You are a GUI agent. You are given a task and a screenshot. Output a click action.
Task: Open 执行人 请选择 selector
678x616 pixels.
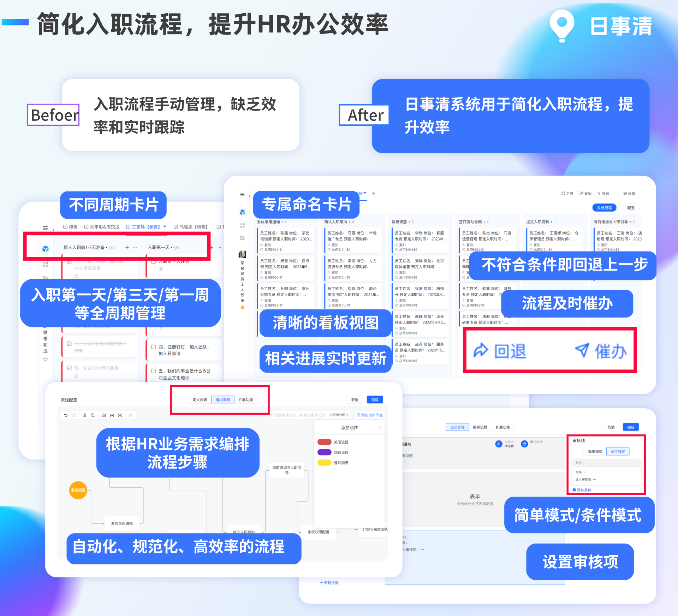(x=505, y=444)
